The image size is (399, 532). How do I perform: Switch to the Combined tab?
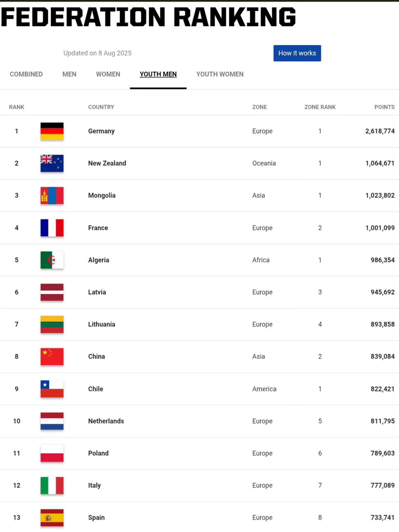(26, 74)
